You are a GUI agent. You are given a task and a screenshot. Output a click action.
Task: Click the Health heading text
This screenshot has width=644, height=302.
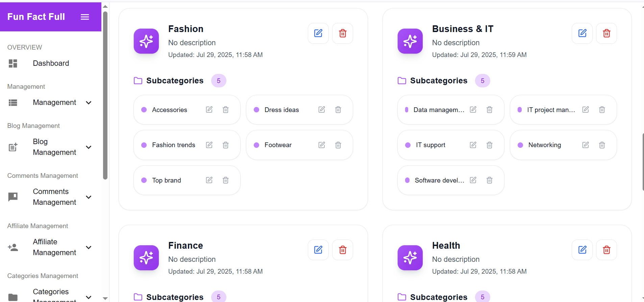446,246
